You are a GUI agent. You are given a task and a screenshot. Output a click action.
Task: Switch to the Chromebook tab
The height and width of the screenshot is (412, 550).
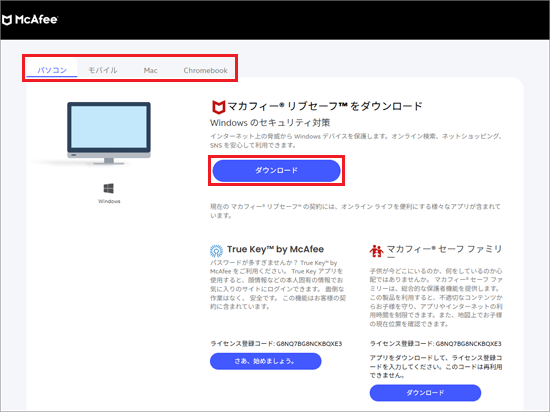205,70
